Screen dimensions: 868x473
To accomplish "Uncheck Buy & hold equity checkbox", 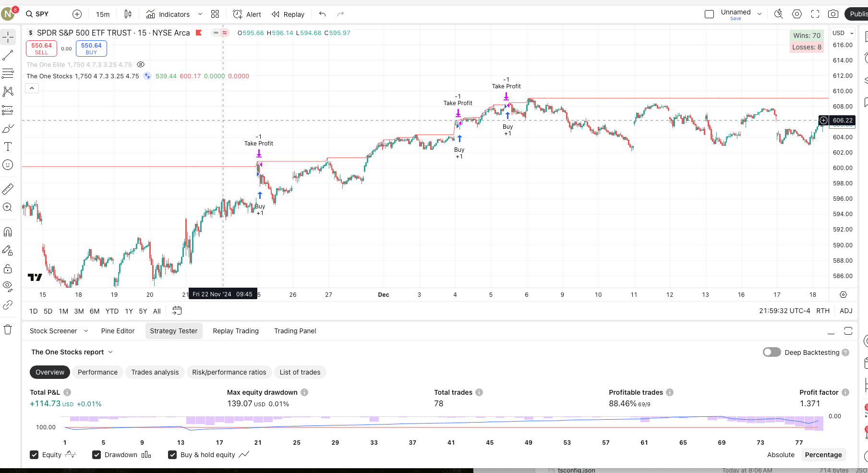I will [172, 455].
